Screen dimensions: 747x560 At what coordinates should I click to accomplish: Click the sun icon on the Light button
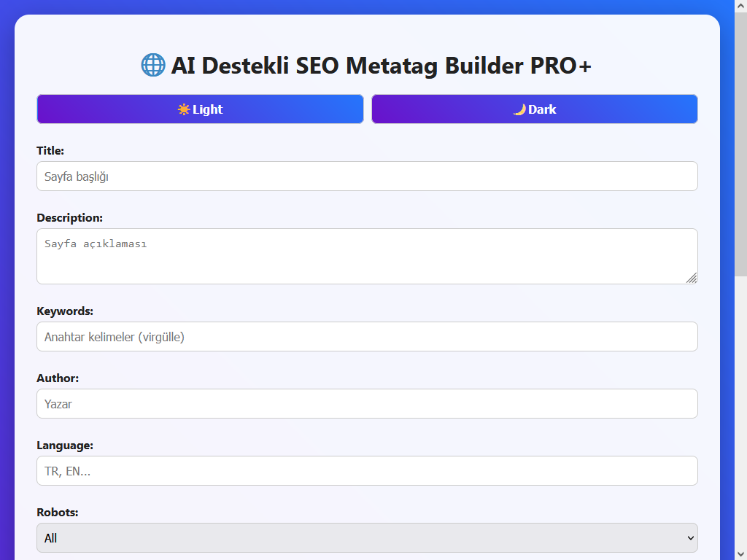(x=185, y=109)
